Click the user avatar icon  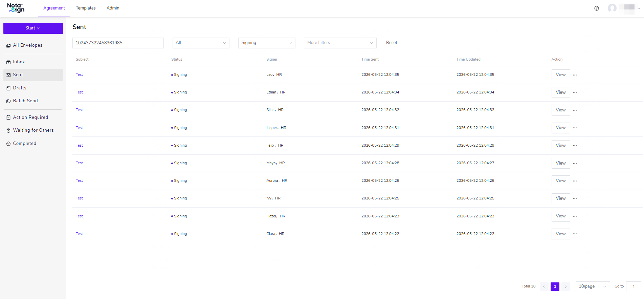[612, 8]
